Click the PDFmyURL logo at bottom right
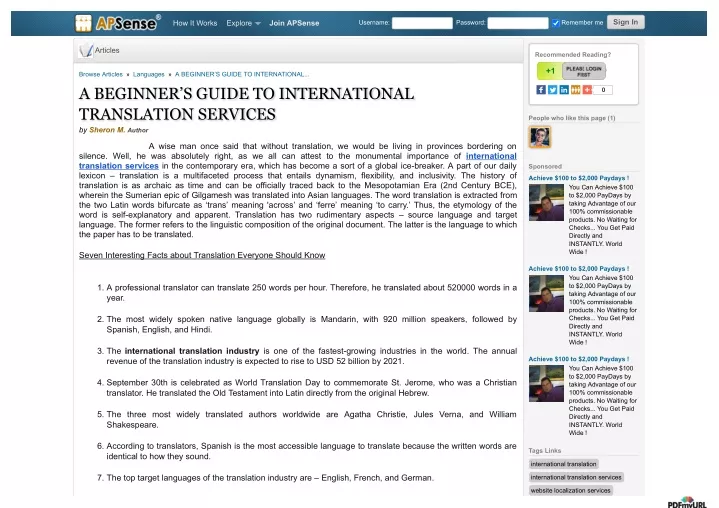 click(x=687, y=502)
